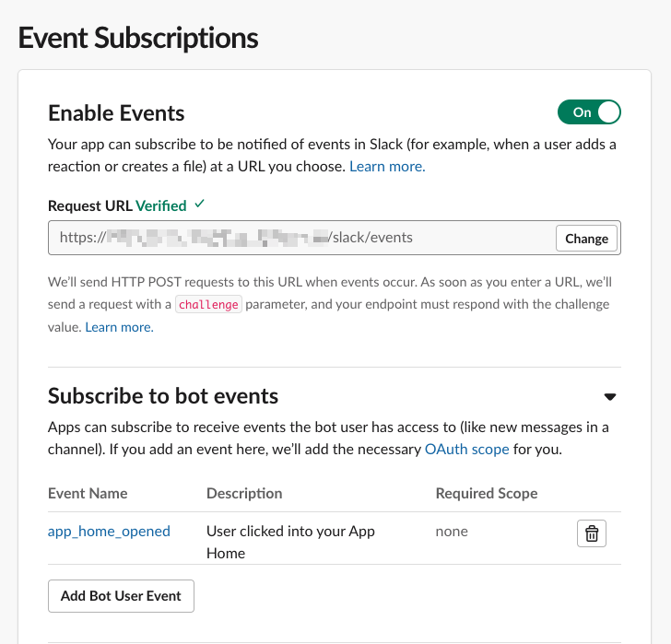Viewport: 671px width, 644px height.
Task: Click the Event Subscriptions page heading
Action: click(x=138, y=38)
